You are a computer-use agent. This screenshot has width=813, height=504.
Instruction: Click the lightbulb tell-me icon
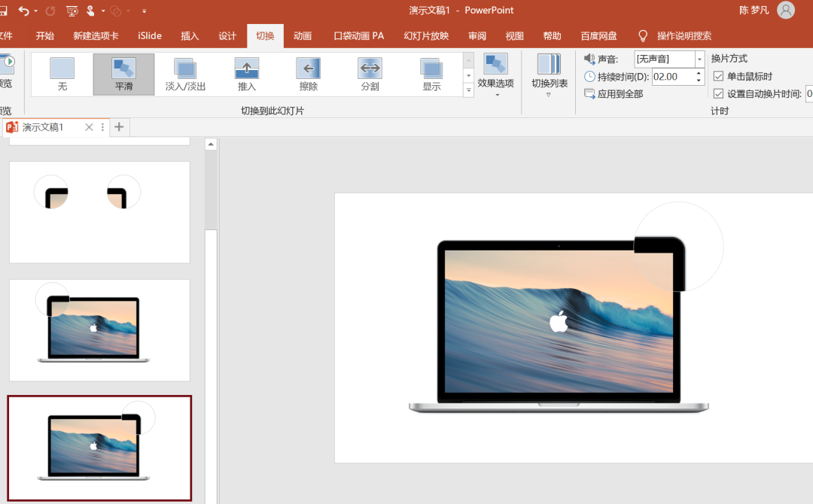643,36
